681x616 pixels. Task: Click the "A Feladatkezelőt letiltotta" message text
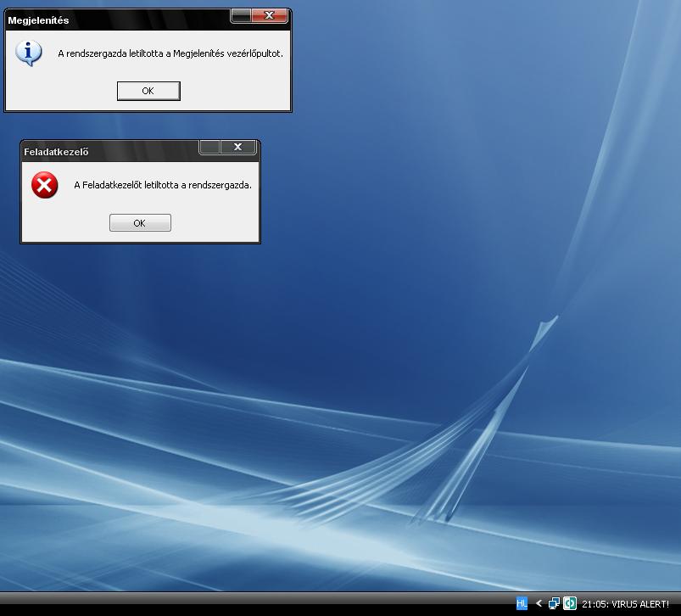click(163, 185)
